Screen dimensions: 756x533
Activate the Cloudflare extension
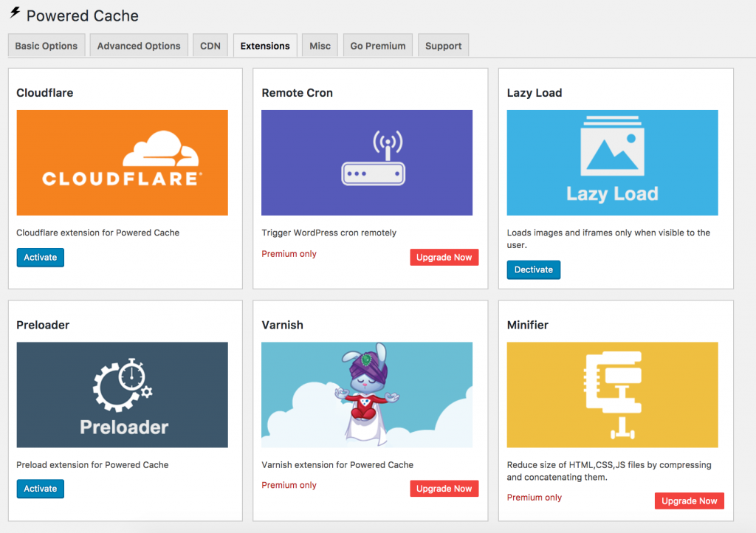point(41,258)
